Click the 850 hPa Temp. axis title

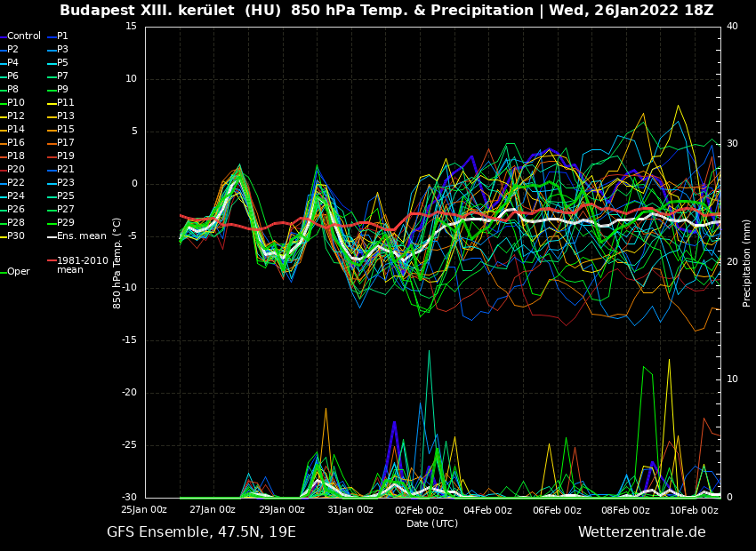[117, 262]
